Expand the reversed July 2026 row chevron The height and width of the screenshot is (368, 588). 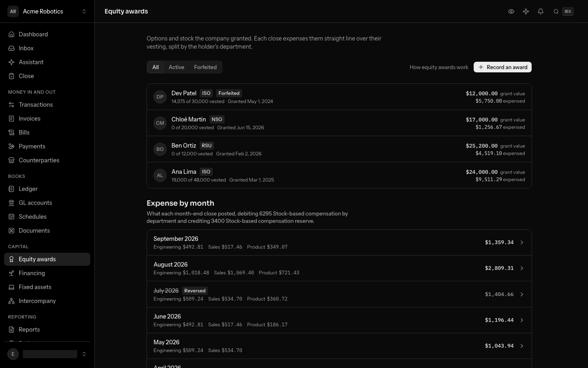pyautogui.click(x=522, y=294)
